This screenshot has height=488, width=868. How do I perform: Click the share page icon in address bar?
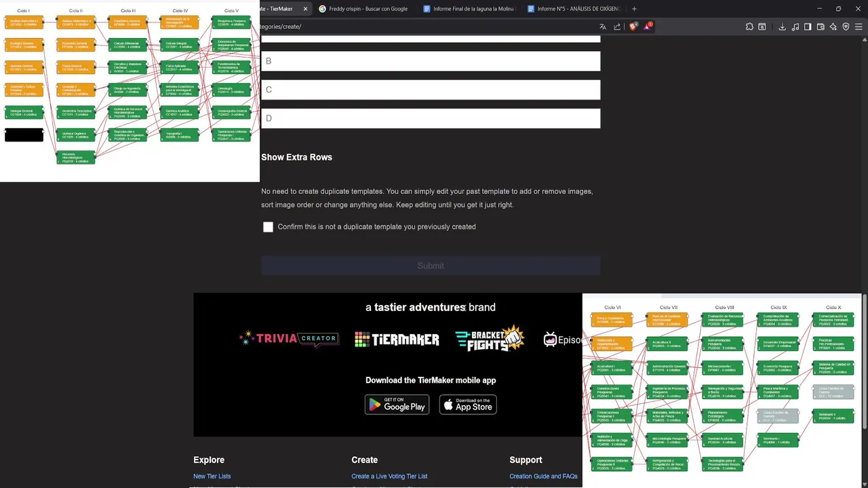pos(617,26)
